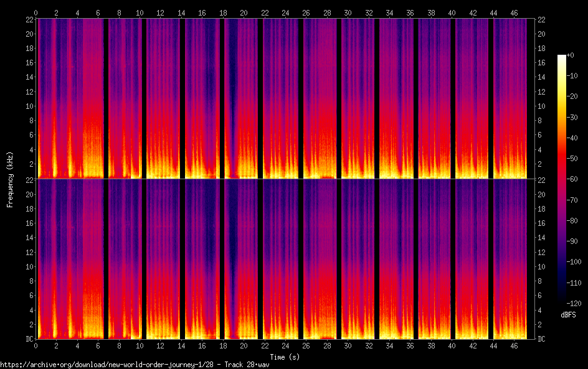Screen dimensions: 588x369
Task: Click the dBFS label under the color scale
Action: click(568, 315)
